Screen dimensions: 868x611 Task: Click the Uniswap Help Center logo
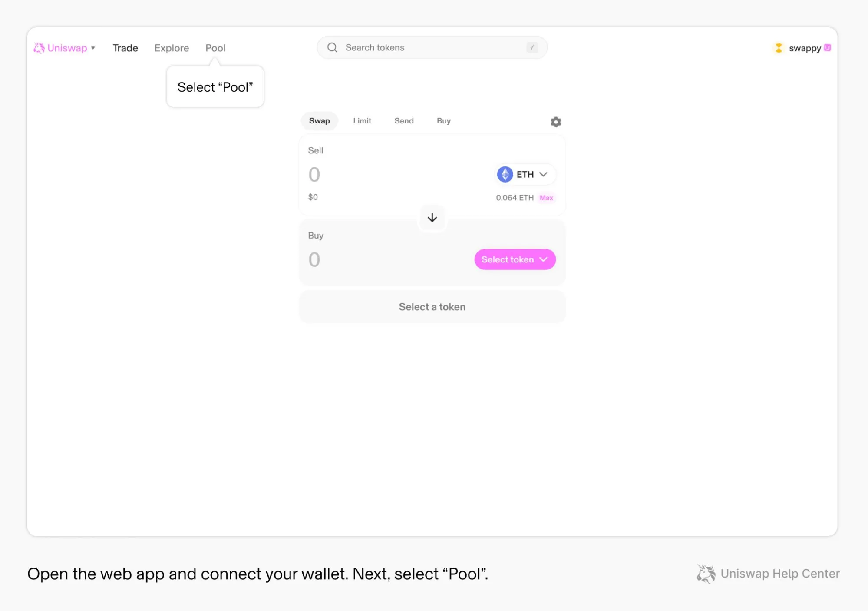(706, 574)
